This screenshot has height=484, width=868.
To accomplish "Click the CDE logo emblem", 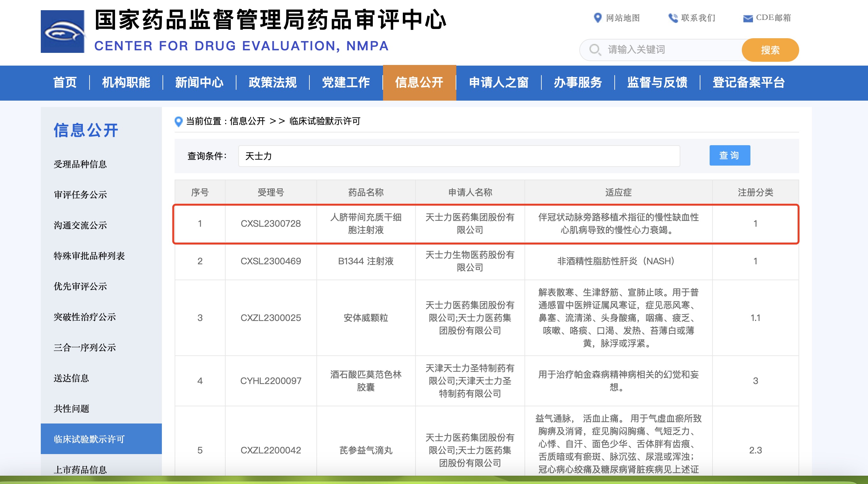I will (63, 31).
